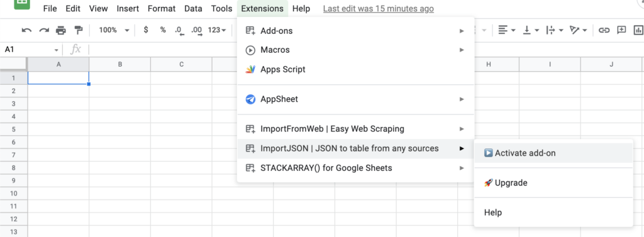Click the Insert link icon
The width and height of the screenshot is (644, 237).
click(604, 30)
